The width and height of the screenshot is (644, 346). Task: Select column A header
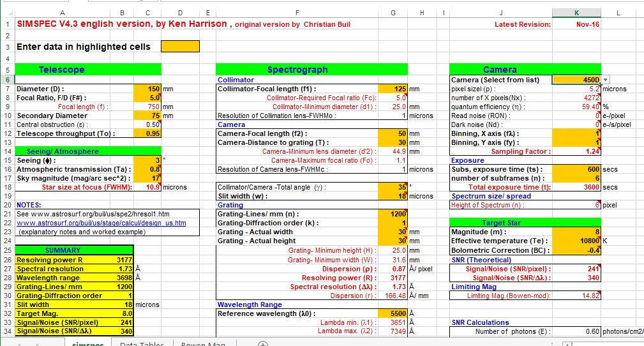(62, 13)
